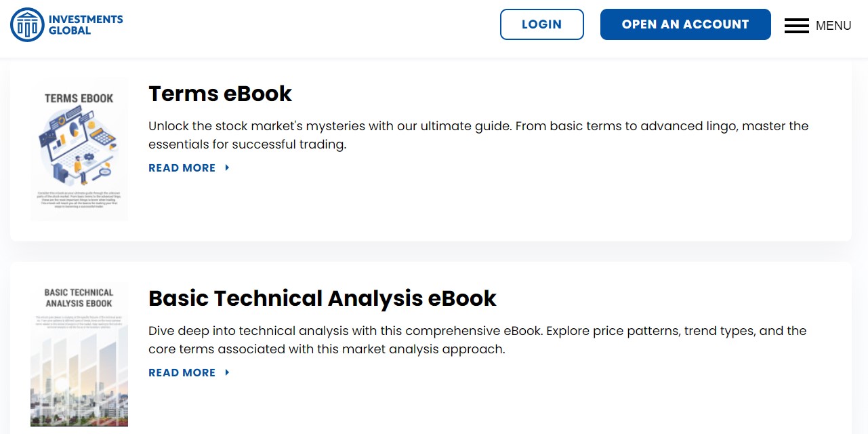The width and height of the screenshot is (868, 434).
Task: Click "TERMS EBOOK" title printed on the cover
Action: [x=79, y=98]
